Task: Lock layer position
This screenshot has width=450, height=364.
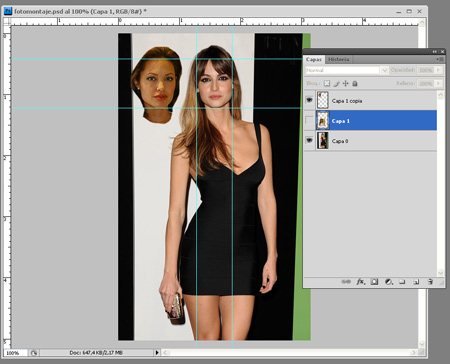Action: pos(346,83)
